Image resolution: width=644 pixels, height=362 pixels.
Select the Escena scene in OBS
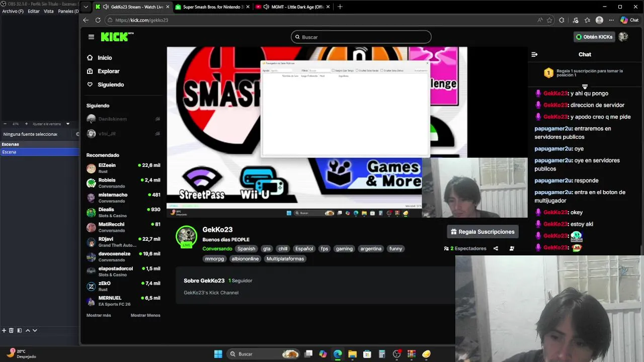pyautogui.click(x=39, y=152)
